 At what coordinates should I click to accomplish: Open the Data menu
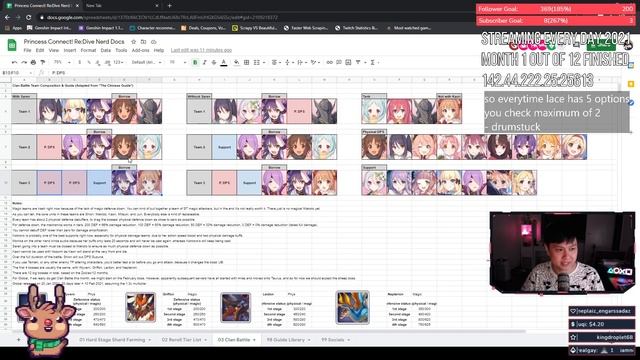coord(106,50)
